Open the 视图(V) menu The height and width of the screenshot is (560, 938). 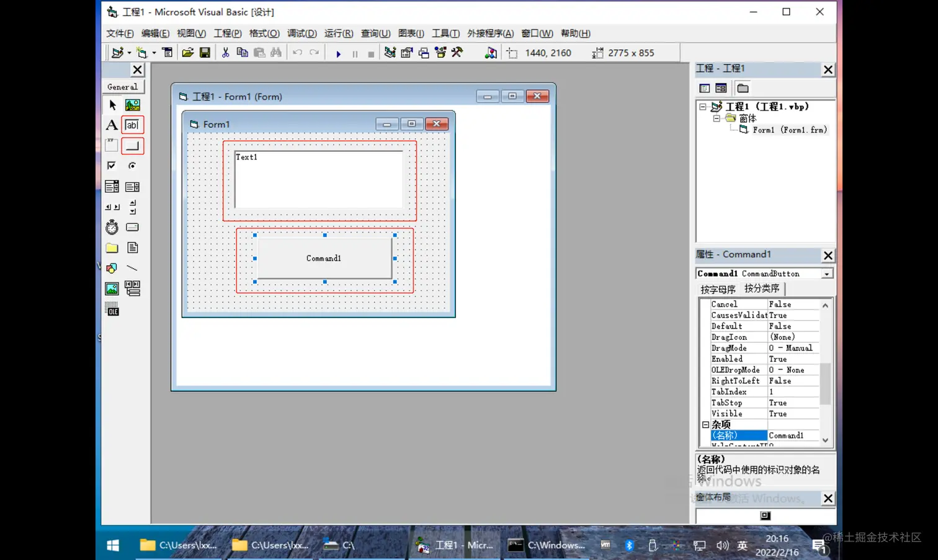191,33
